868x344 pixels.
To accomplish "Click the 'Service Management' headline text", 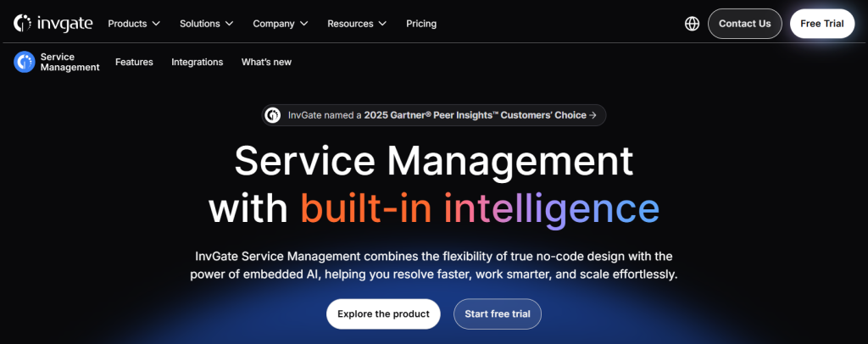I will 433,161.
